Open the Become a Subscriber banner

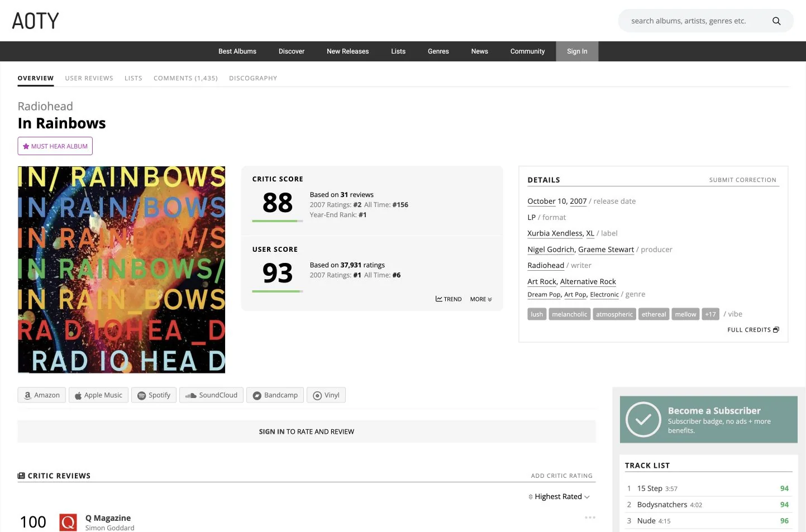click(709, 420)
